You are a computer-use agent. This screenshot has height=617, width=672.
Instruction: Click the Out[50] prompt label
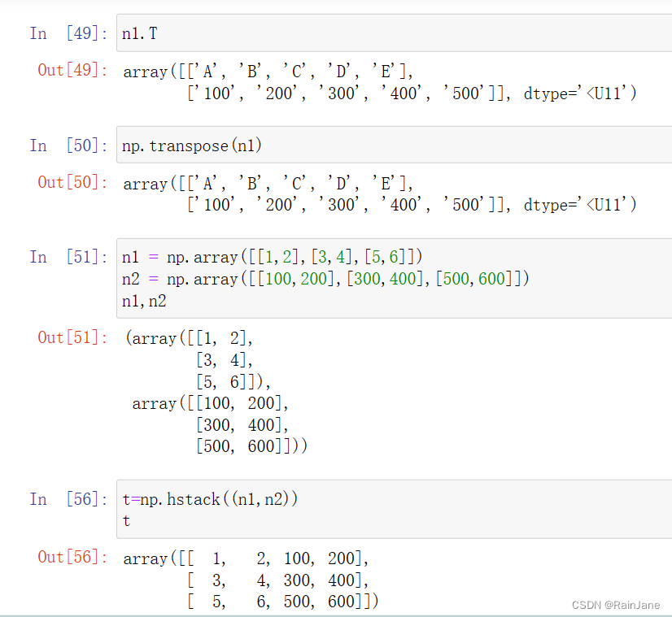(x=72, y=182)
